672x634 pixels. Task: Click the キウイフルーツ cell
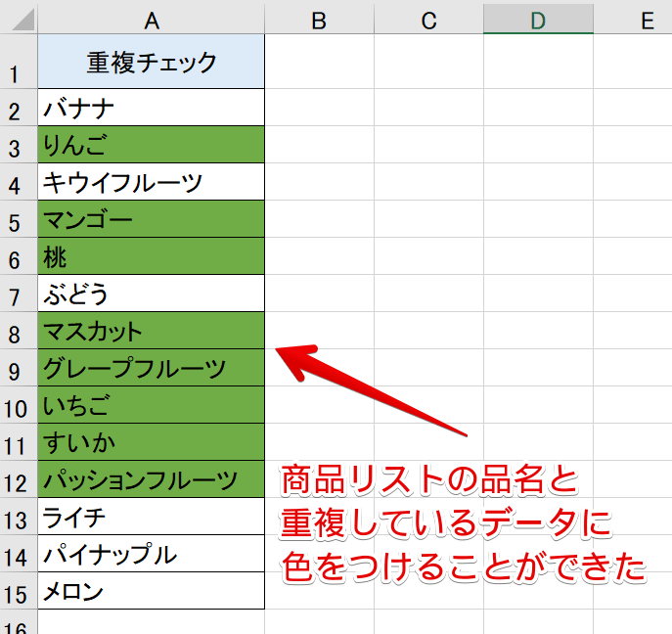coord(152,182)
